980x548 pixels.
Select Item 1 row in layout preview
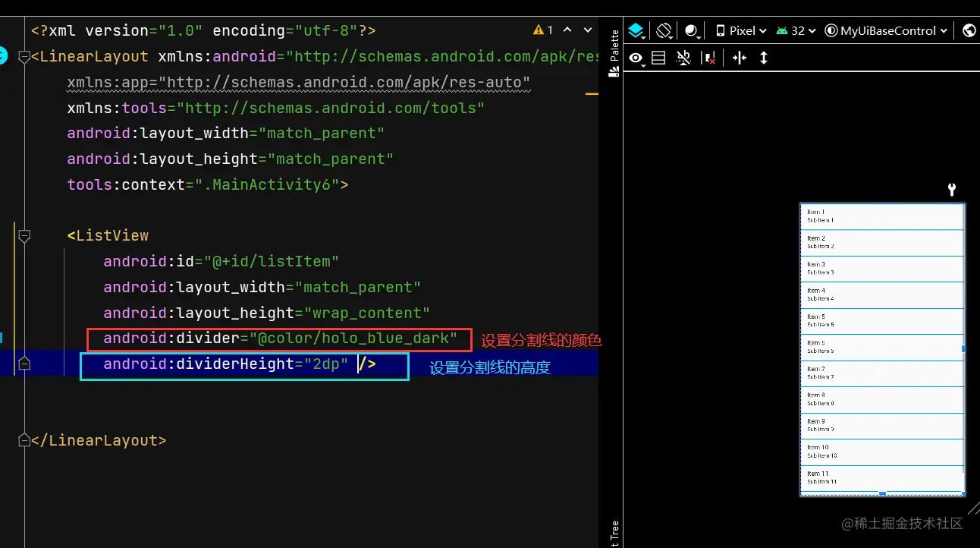click(x=882, y=216)
